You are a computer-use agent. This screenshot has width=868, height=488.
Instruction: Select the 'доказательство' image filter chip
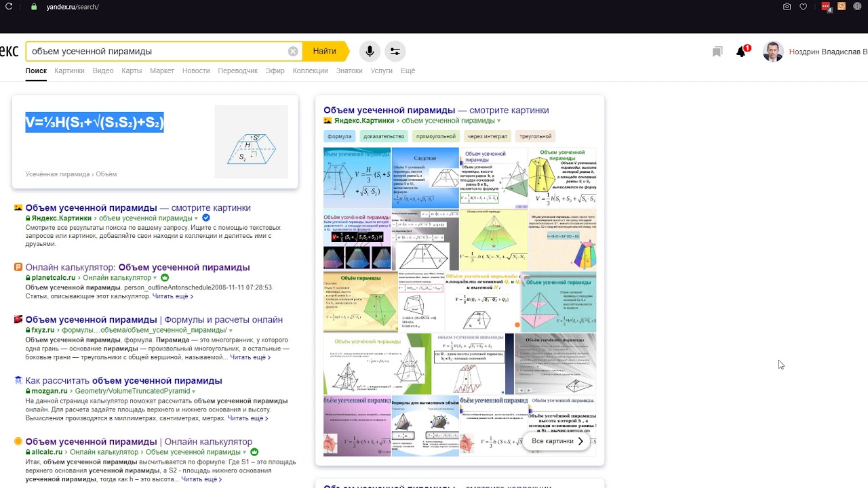click(384, 136)
